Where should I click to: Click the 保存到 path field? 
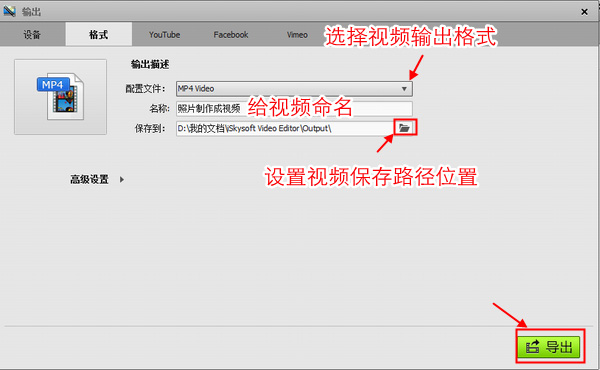(x=285, y=129)
